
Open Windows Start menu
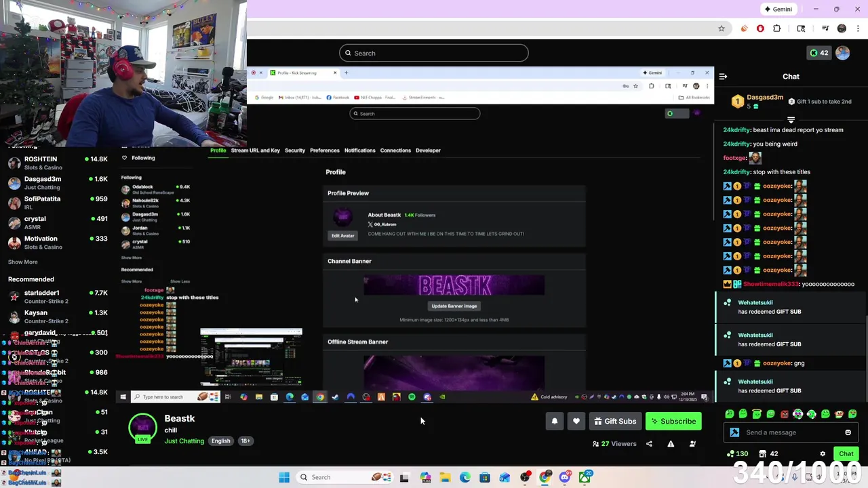284,477
